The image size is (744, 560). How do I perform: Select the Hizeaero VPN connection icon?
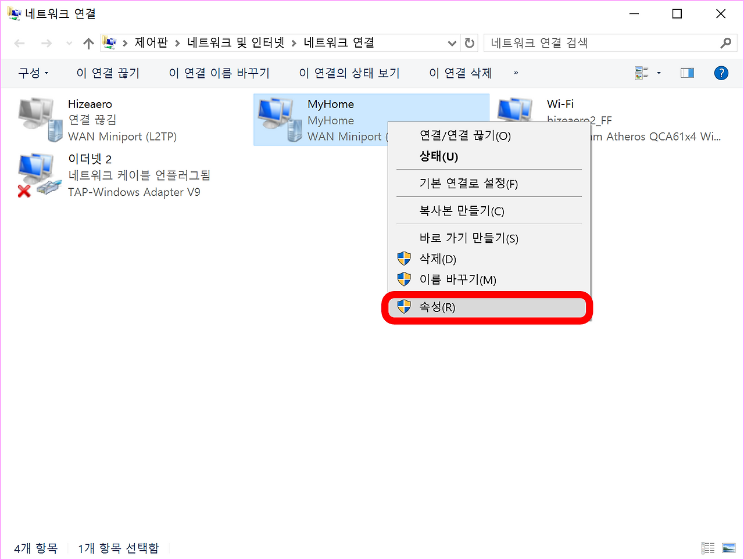pyautogui.click(x=40, y=120)
